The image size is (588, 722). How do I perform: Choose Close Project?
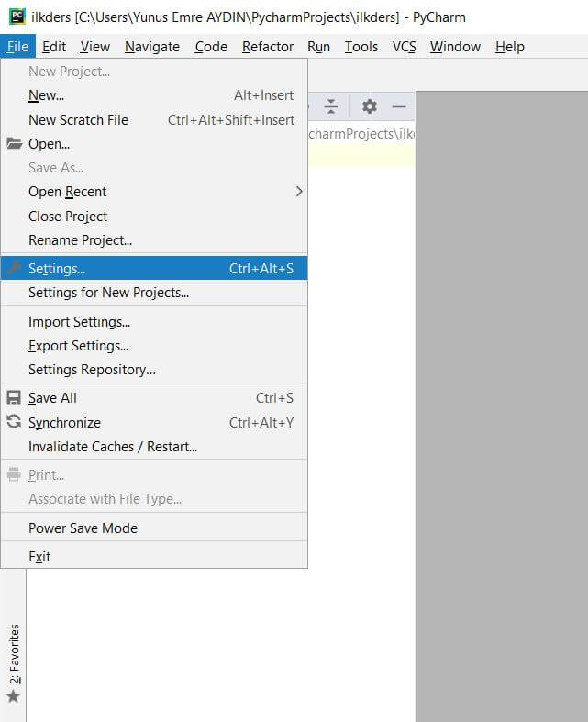[x=154, y=216]
